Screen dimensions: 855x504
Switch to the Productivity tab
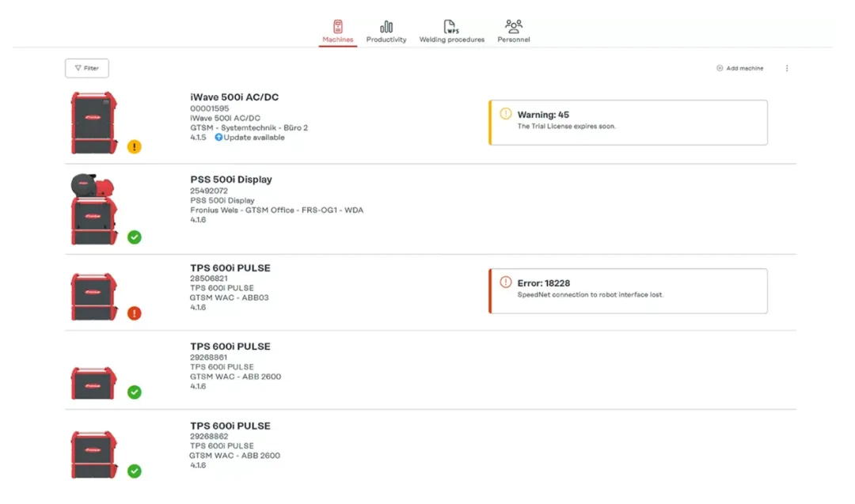(386, 32)
